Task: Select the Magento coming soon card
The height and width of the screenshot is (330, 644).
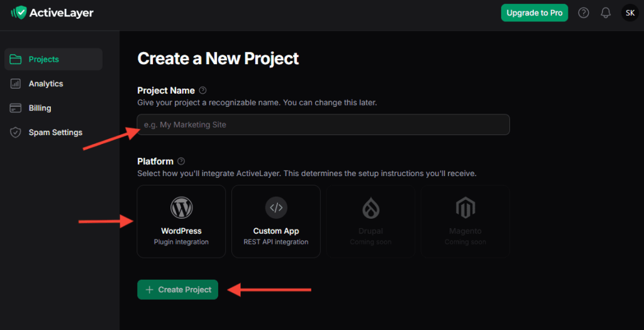Action: pyautogui.click(x=465, y=222)
